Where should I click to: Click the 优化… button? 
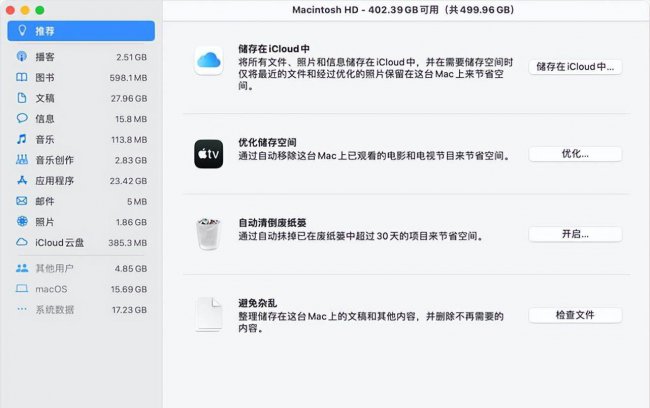575,154
